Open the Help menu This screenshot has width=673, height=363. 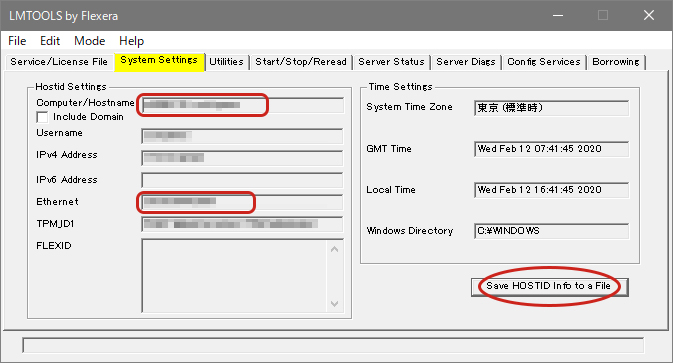click(x=131, y=41)
